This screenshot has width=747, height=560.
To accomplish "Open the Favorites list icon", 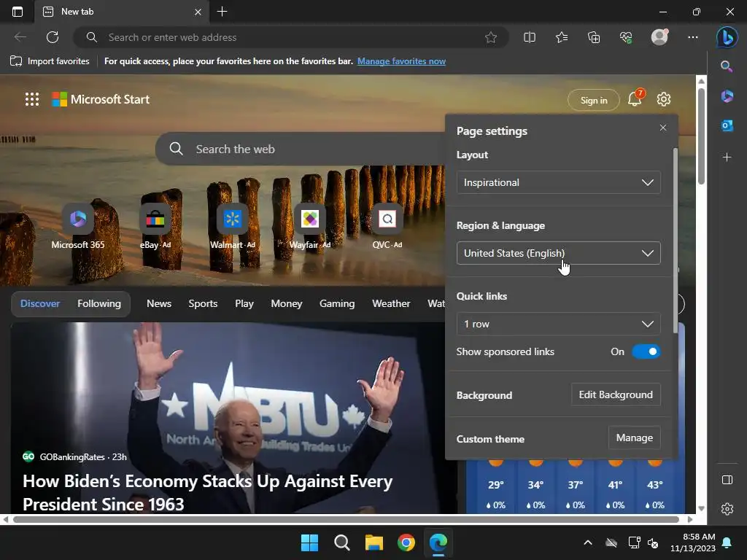I will [x=562, y=37].
